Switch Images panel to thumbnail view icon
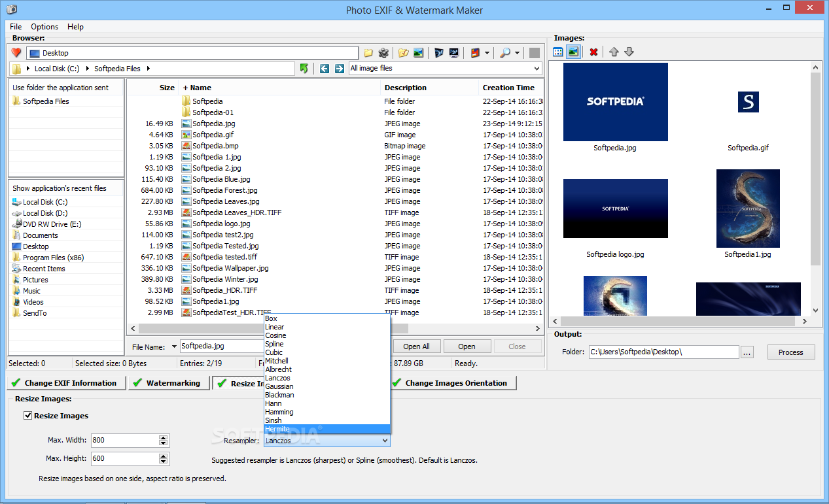Viewport: 829px width, 504px height. click(x=573, y=52)
